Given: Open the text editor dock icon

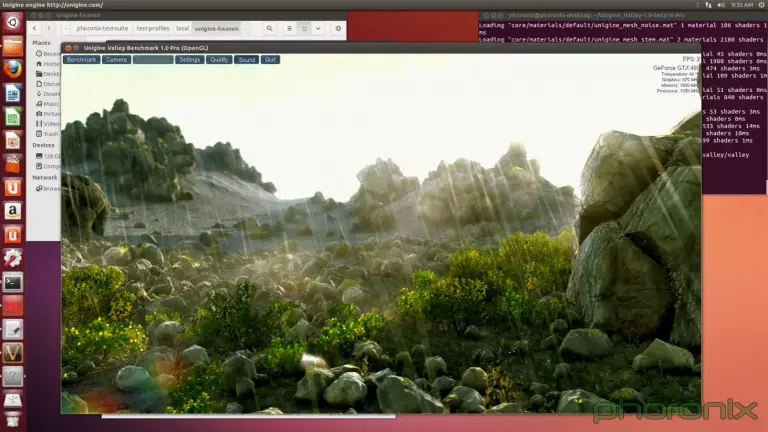Looking at the screenshot, I should 13,330.
